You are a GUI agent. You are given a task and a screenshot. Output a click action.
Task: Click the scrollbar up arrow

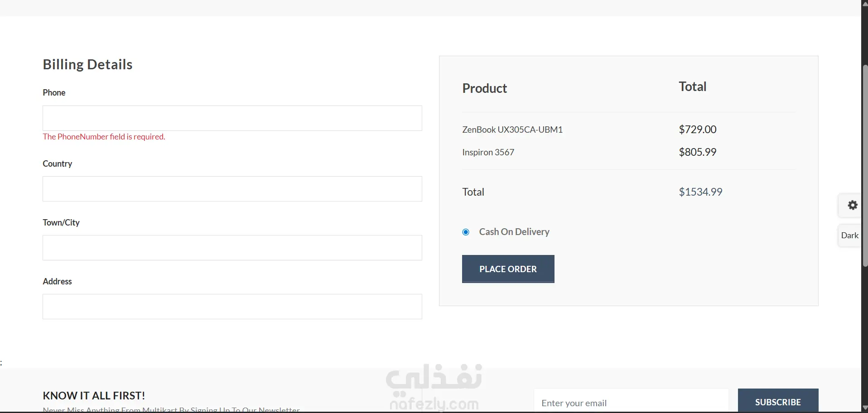(864, 4)
